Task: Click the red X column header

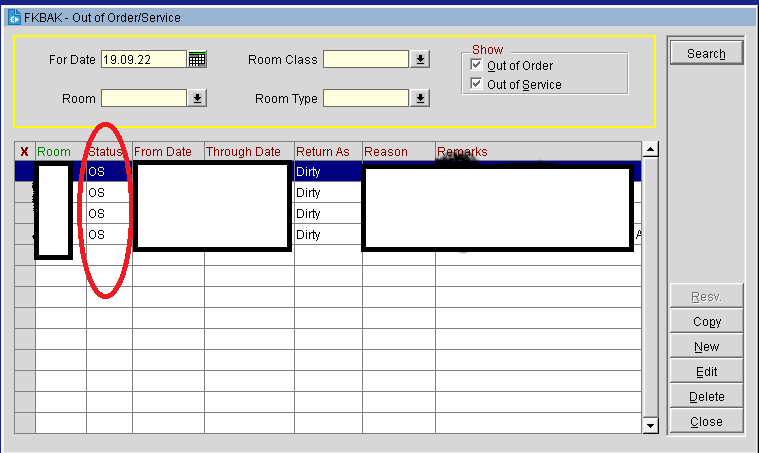Action: (x=24, y=152)
